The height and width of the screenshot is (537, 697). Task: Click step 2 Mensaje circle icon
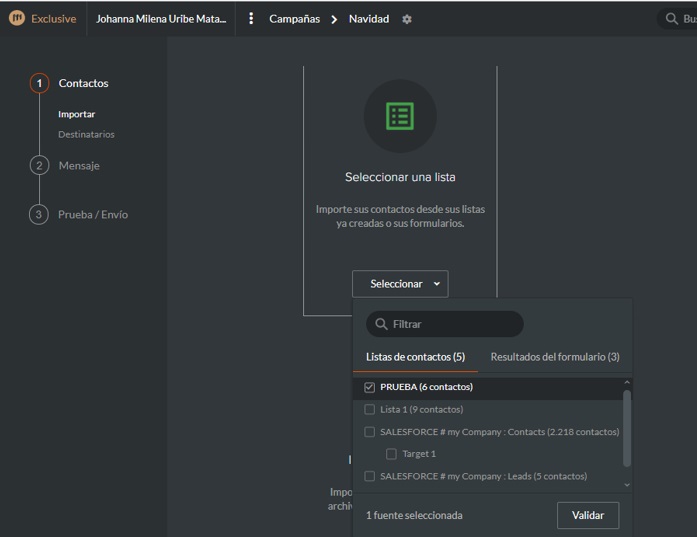point(39,165)
